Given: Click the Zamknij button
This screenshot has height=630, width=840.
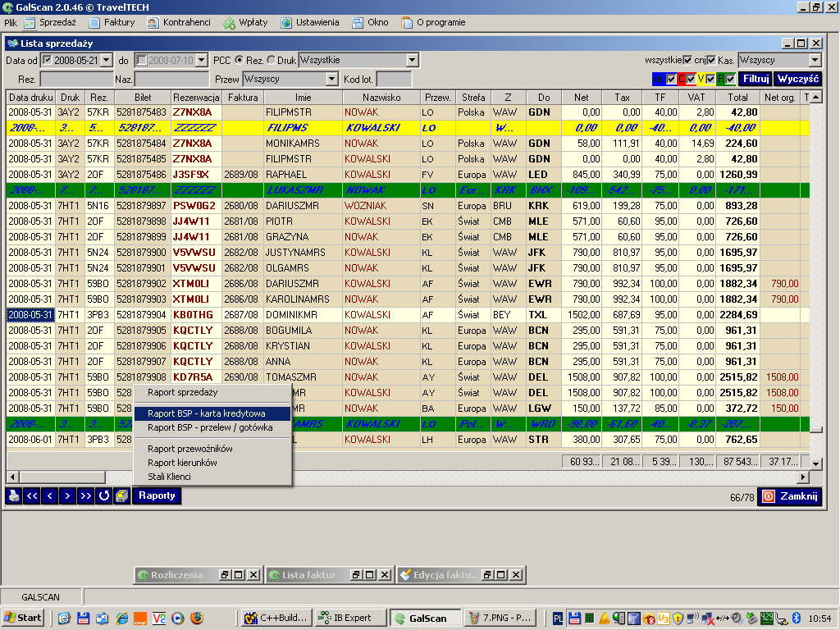Looking at the screenshot, I should pyautogui.click(x=790, y=496).
